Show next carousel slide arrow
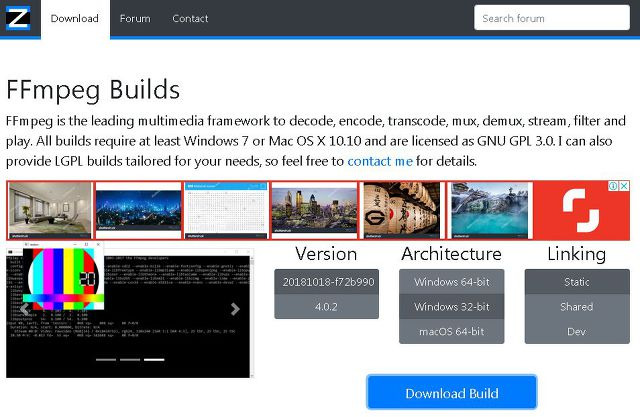The height and width of the screenshot is (417, 640). pos(235,309)
